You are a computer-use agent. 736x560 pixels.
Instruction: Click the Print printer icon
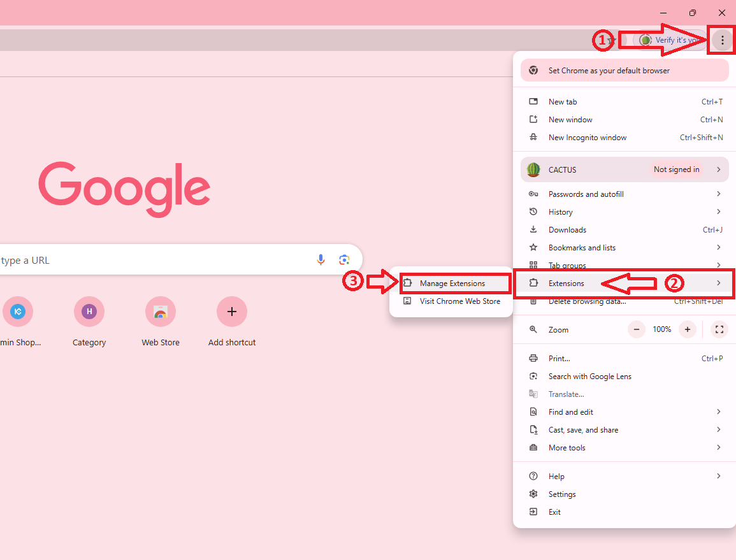click(x=533, y=358)
